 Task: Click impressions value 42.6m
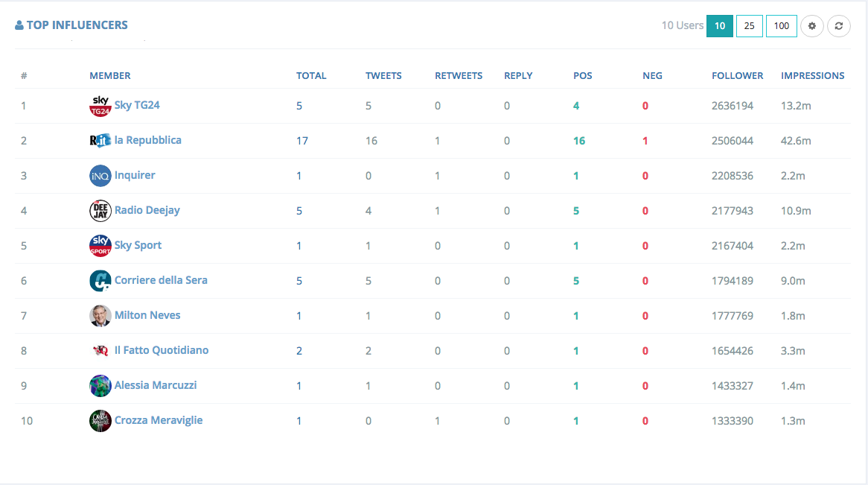click(x=796, y=141)
